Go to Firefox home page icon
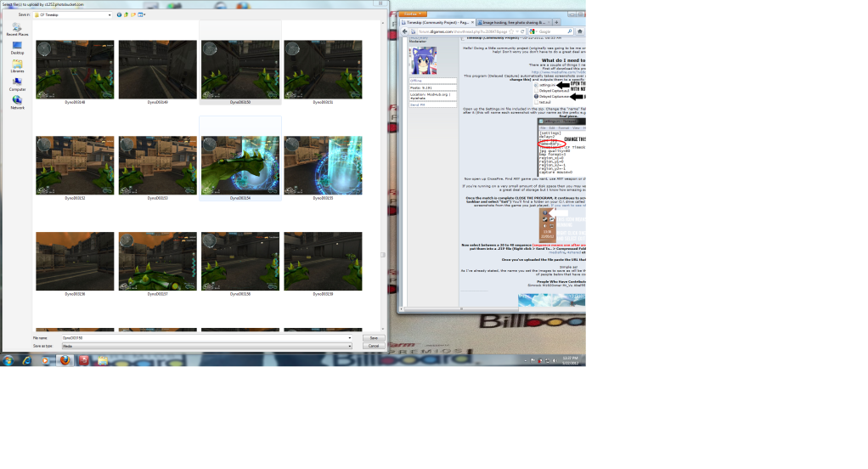 [579, 31]
